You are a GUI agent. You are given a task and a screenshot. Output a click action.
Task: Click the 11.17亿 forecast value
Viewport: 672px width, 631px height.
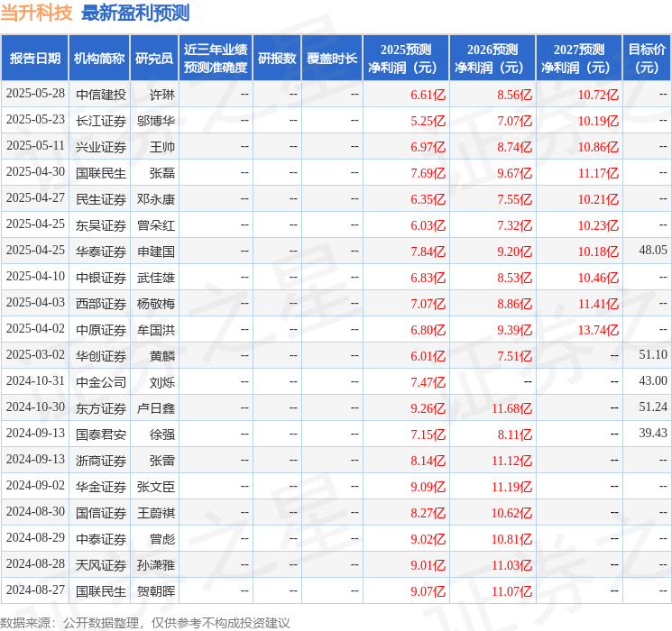tap(598, 173)
